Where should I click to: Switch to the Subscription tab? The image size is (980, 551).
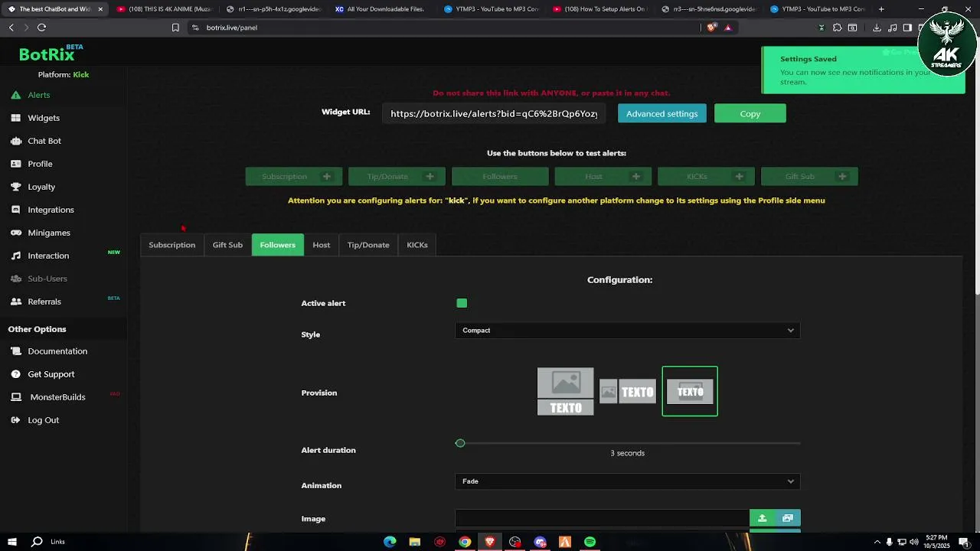[172, 245]
